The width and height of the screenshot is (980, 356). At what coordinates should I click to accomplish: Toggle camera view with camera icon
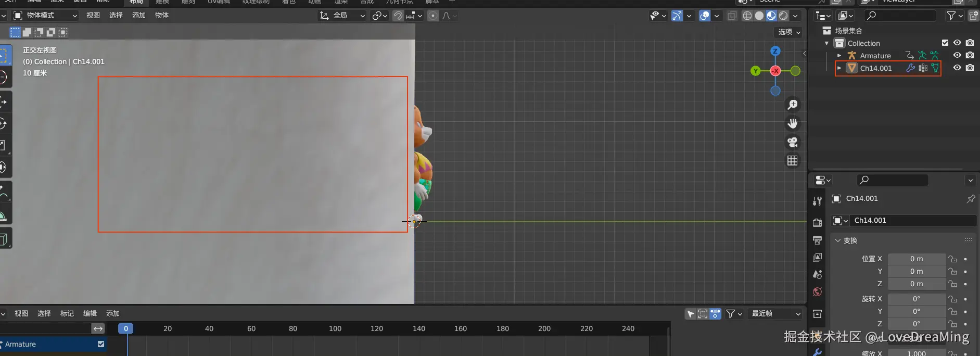[x=793, y=142]
